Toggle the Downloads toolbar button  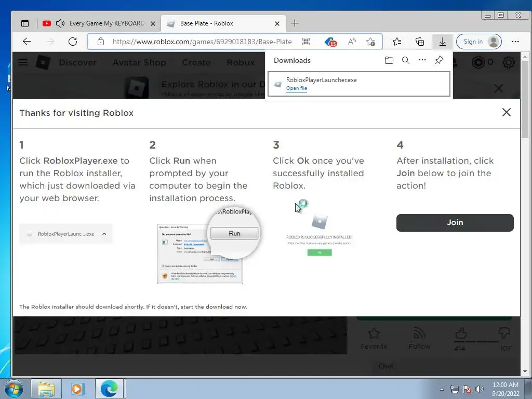tap(443, 42)
